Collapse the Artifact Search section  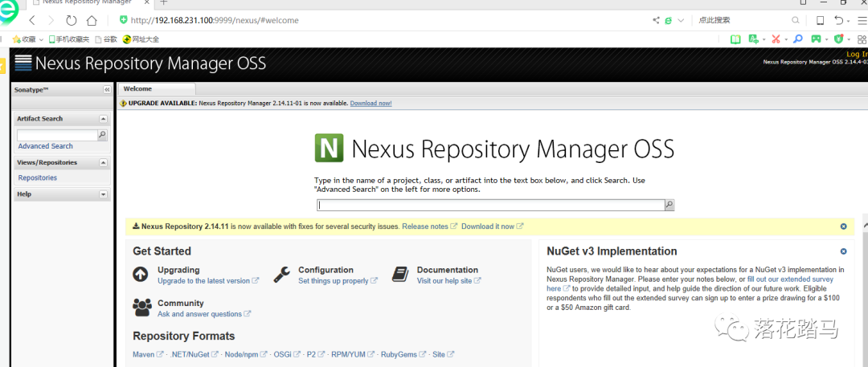pos(103,119)
